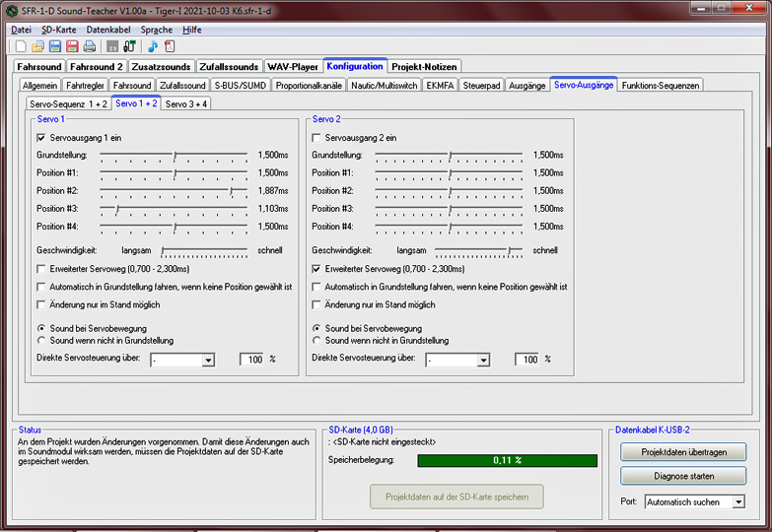Enable Servoausgang 2 ein checkbox
Viewport: 772px width, 532px height.
click(316, 138)
